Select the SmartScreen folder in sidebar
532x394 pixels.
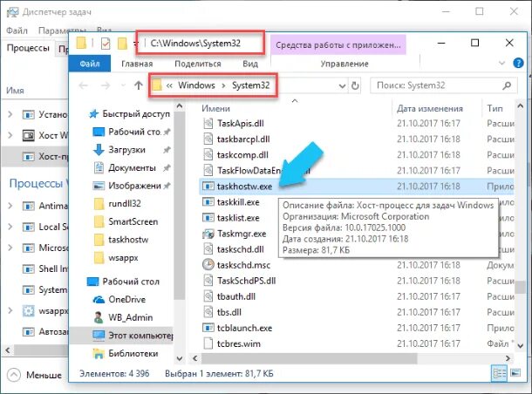pos(133,221)
